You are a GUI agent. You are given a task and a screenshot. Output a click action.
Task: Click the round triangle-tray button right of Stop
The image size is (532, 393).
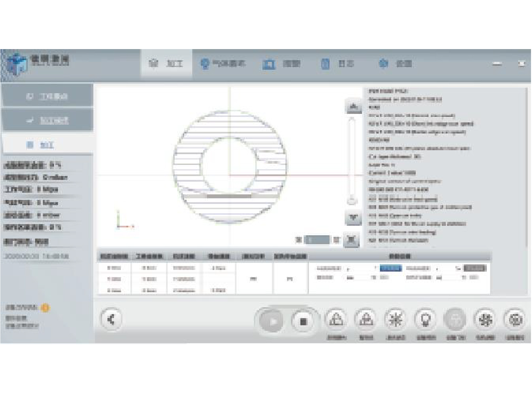336,319
